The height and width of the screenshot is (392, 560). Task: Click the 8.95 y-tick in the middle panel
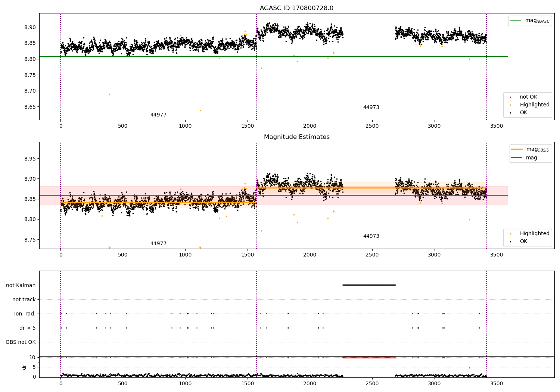point(30,159)
